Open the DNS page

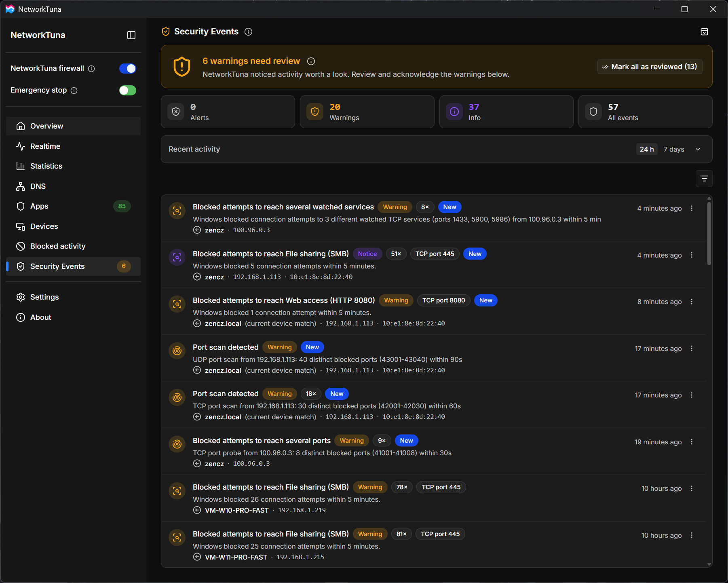point(73,186)
